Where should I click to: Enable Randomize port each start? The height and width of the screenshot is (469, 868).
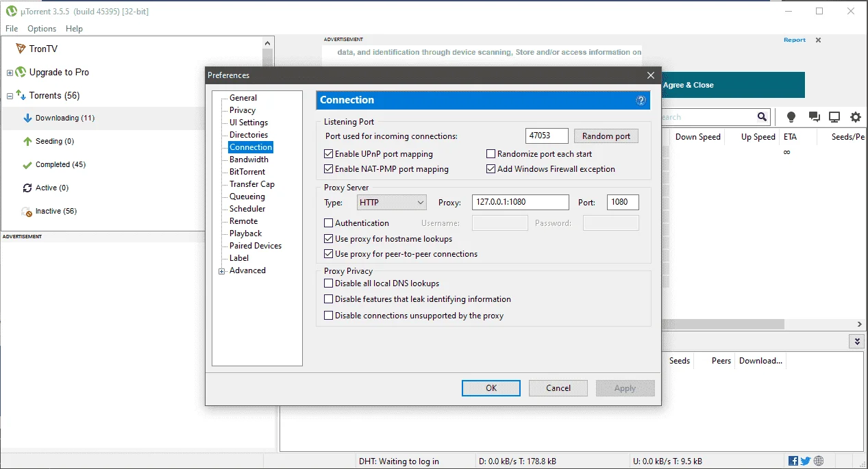pos(491,154)
